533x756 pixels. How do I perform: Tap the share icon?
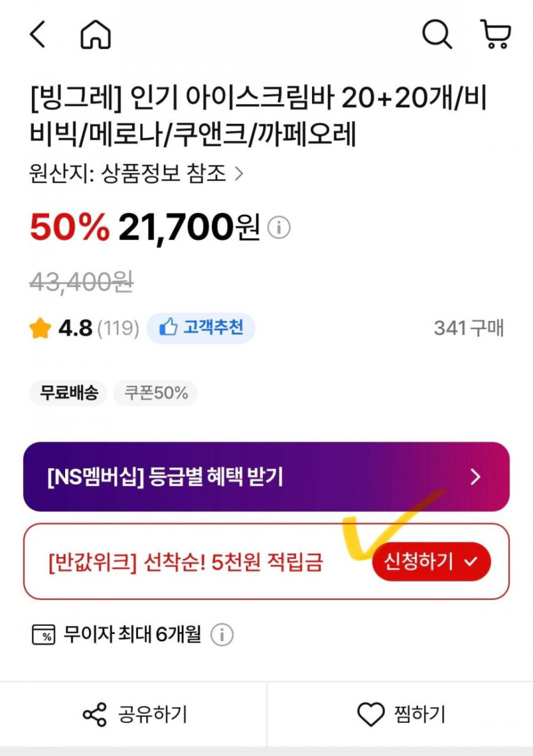point(95,715)
